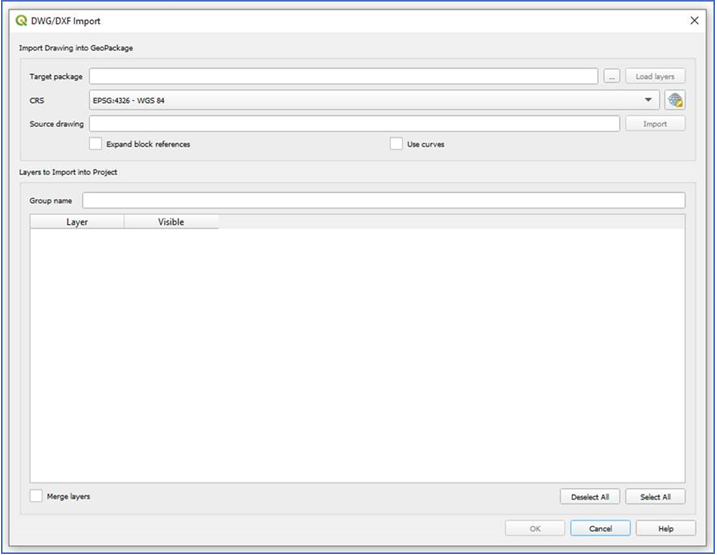This screenshot has height=555, width=717.
Task: Sort by the Visible column header
Action: click(x=171, y=222)
